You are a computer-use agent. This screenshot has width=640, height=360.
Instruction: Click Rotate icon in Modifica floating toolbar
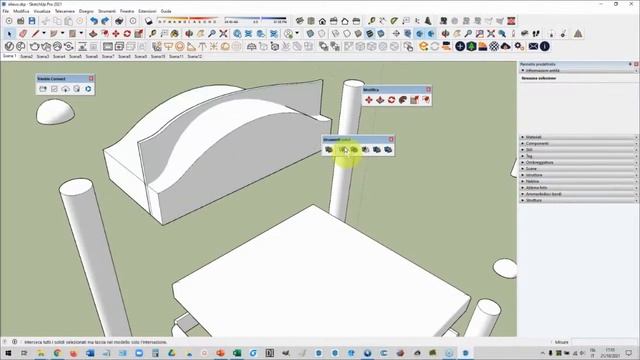(391, 100)
